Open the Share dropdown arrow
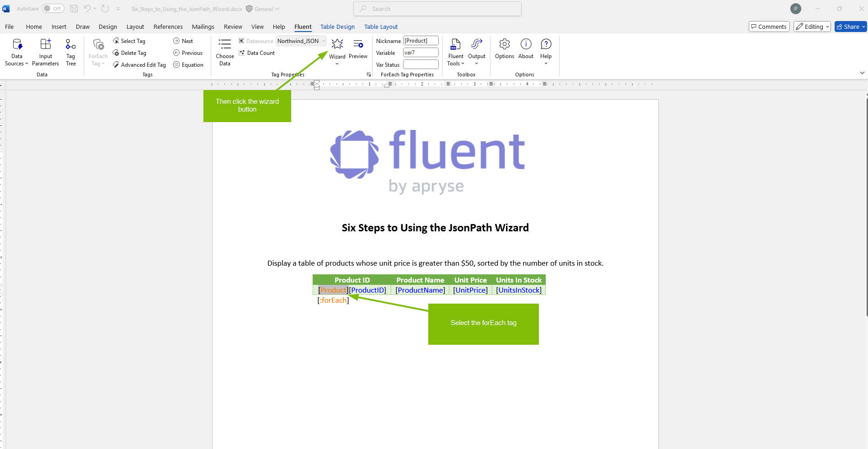This screenshot has width=868, height=449. pos(863,27)
